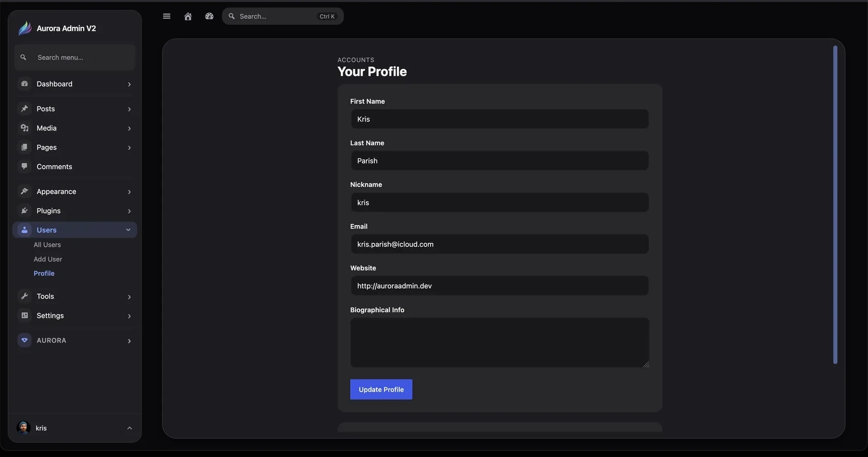Click the Ctrl K shortcut badge
868x457 pixels.
tap(327, 16)
